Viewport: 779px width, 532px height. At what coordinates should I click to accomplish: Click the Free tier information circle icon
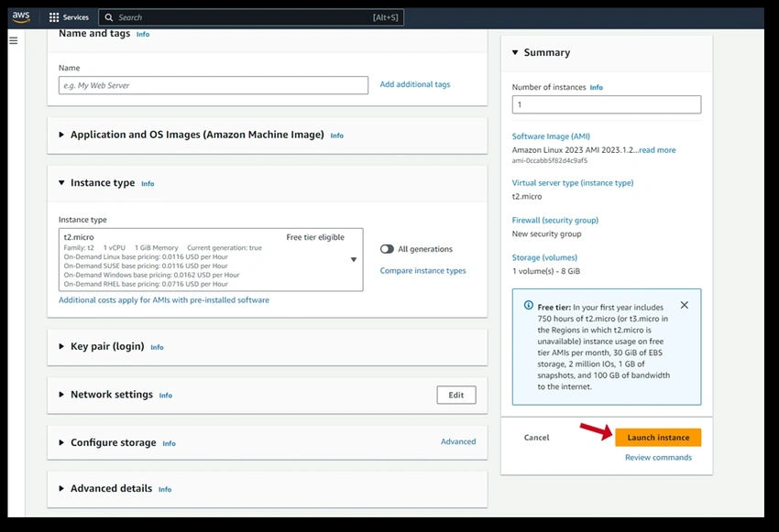(529, 305)
